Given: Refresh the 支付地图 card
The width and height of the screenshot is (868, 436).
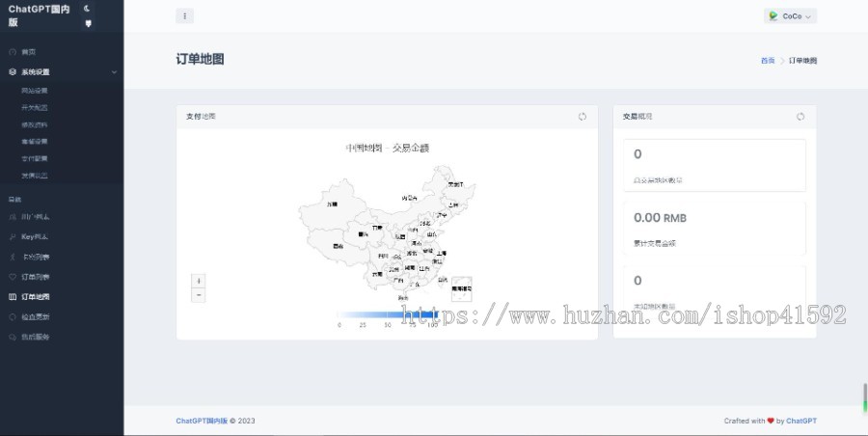Looking at the screenshot, I should 582,117.
